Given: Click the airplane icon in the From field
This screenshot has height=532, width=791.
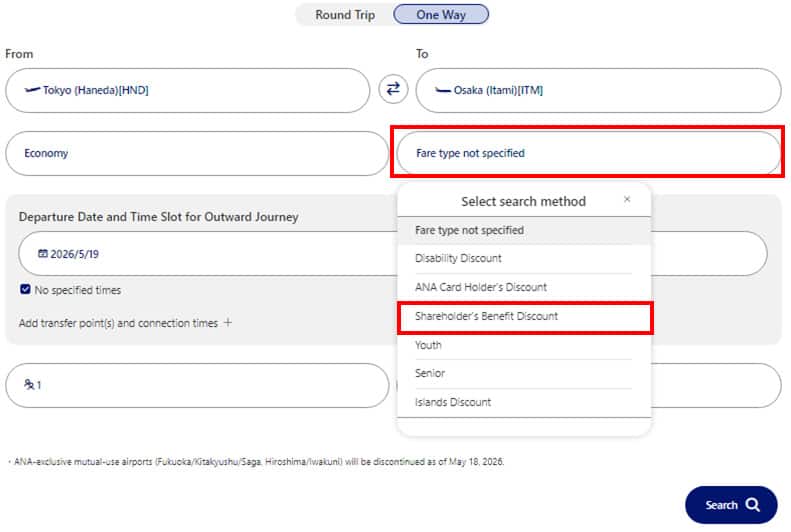Looking at the screenshot, I should pos(32,90).
